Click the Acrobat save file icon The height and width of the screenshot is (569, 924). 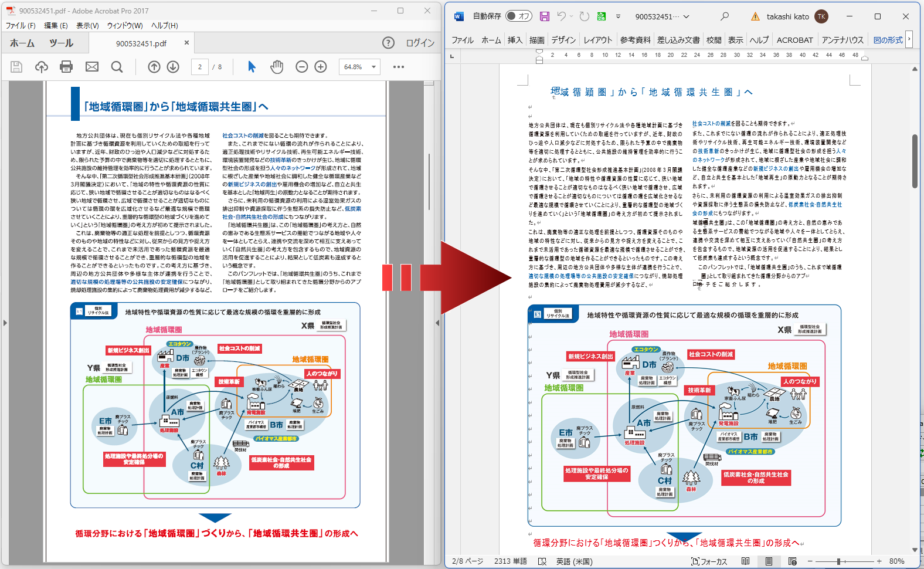click(16, 67)
